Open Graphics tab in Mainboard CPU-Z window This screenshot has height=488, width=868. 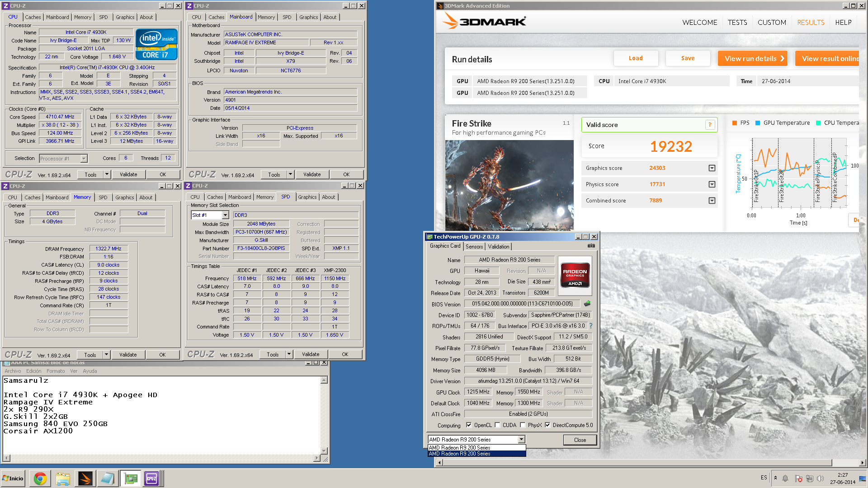pyautogui.click(x=308, y=17)
